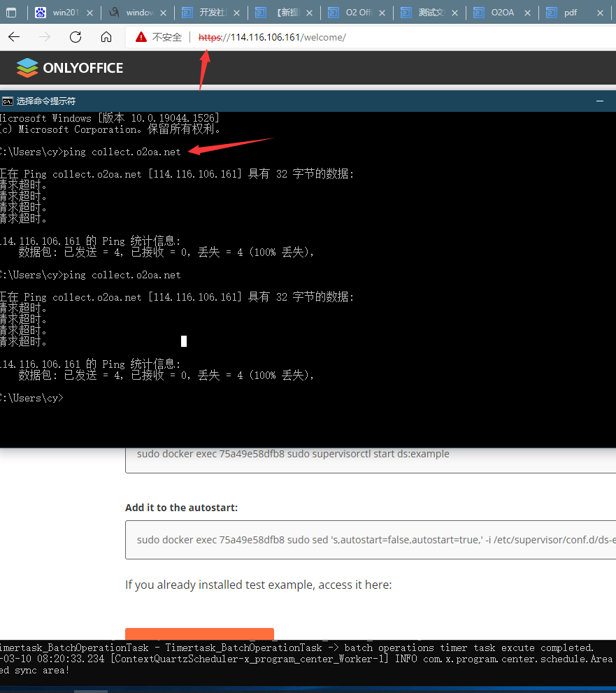616x693 pixels.
Task: Click the orange test example button
Action: [x=199, y=634]
